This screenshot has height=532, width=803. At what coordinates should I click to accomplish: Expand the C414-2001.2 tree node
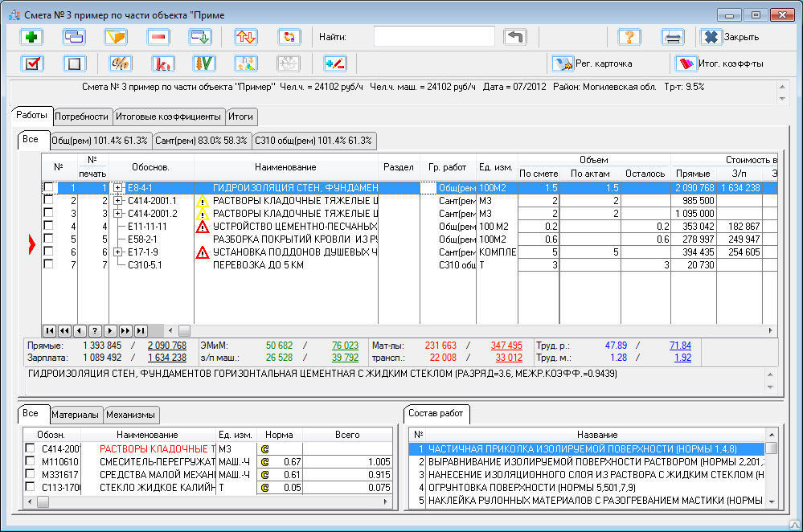pos(119,213)
